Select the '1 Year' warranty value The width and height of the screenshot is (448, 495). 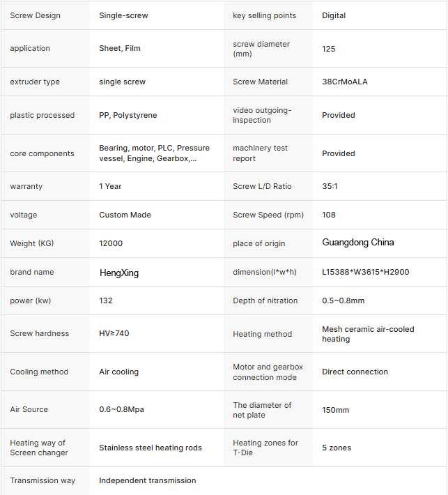[x=111, y=186]
